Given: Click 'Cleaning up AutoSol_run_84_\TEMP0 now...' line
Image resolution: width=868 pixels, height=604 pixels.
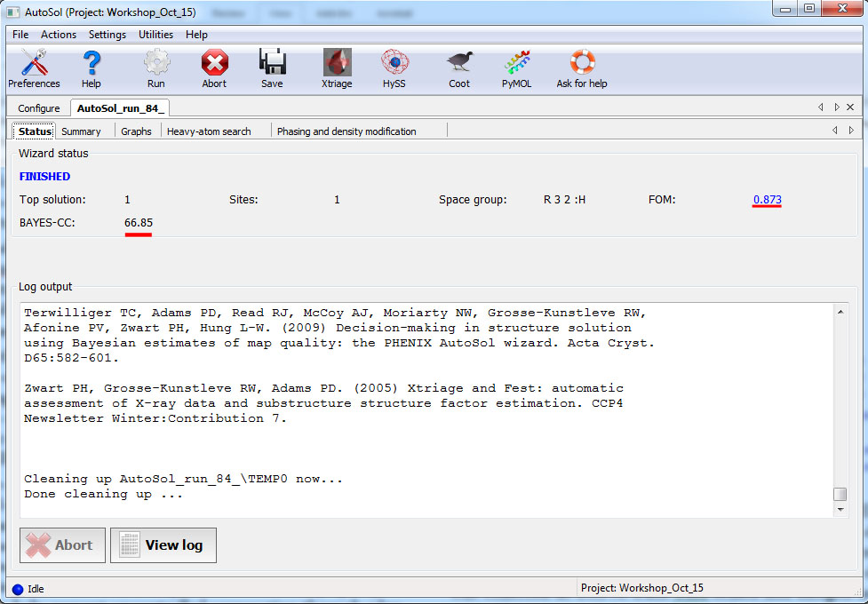Looking at the screenshot, I should pyautogui.click(x=183, y=479).
